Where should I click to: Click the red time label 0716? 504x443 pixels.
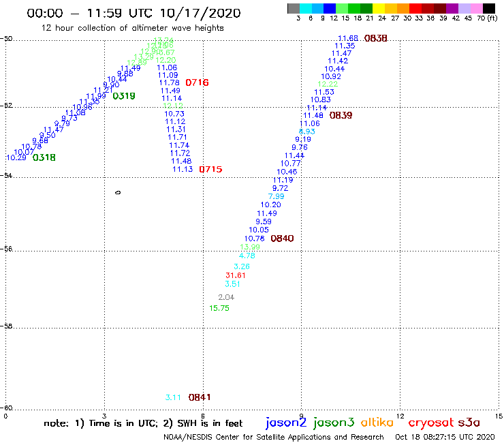coord(197,82)
